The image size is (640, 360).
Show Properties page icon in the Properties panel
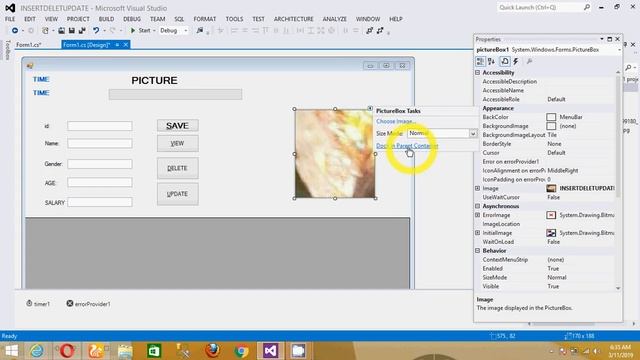(505, 61)
